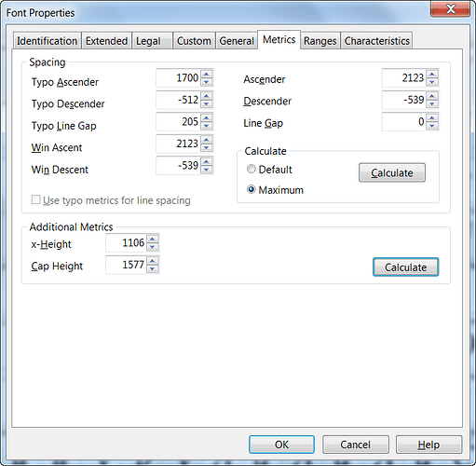Click the Cancel button
476x466 pixels.
[355, 445]
